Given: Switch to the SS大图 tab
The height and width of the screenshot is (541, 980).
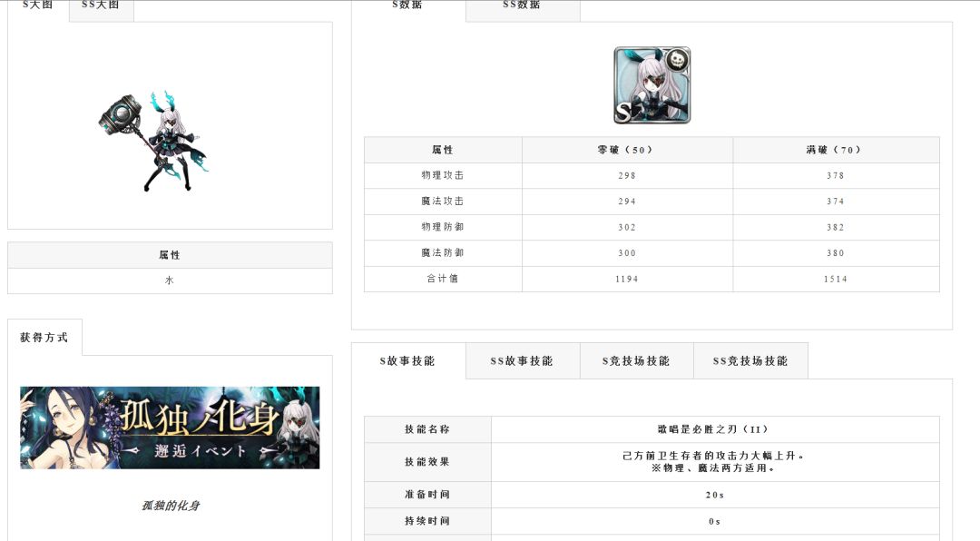Looking at the screenshot, I should [x=102, y=10].
